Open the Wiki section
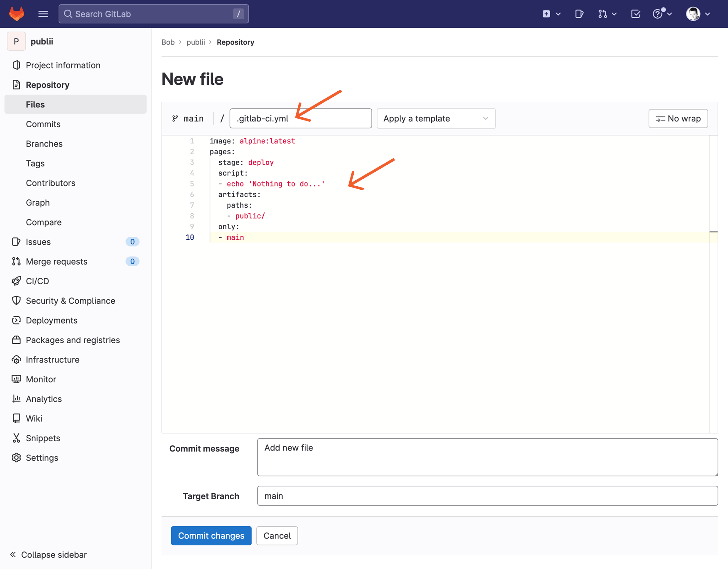 point(33,418)
